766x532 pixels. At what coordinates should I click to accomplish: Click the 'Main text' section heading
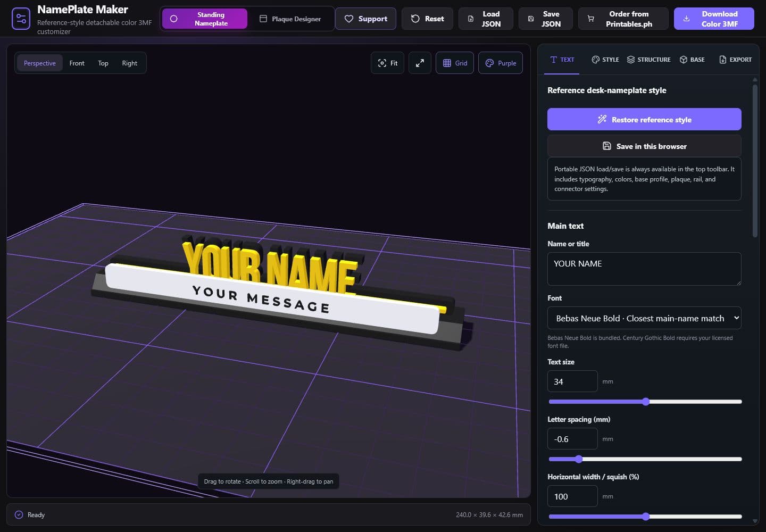pyautogui.click(x=565, y=226)
